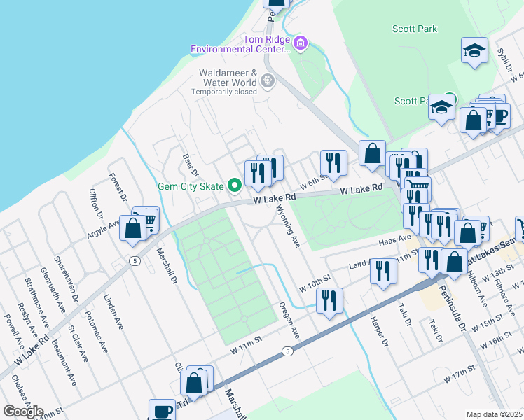Click the Sybil Dr street label
The height and width of the screenshot is (420, 524).
pyautogui.click(x=504, y=60)
